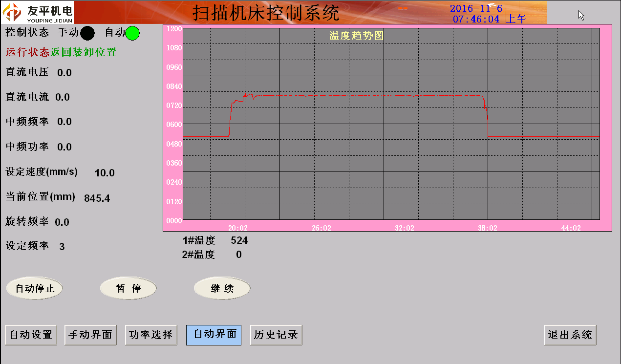Open the 自动设置 page
This screenshot has width=621, height=364.
click(x=31, y=335)
